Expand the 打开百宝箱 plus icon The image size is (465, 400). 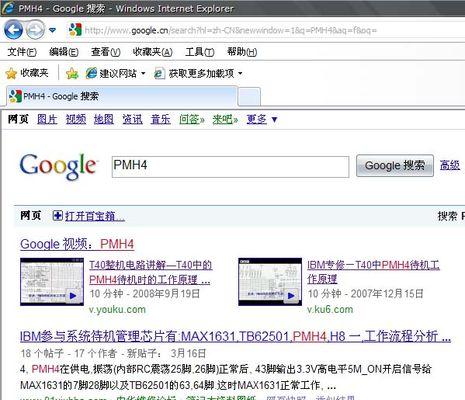pos(57,216)
